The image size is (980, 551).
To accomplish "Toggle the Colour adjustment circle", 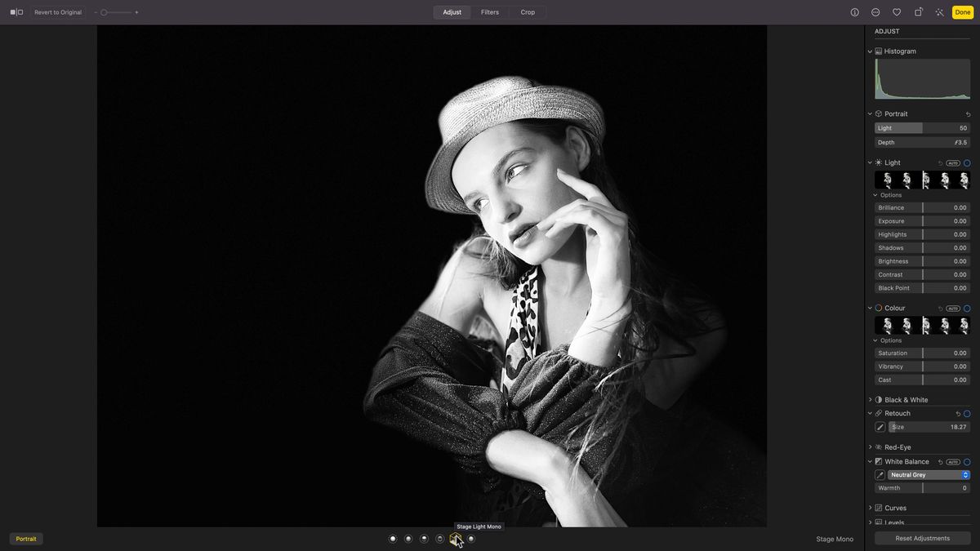I will [967, 308].
